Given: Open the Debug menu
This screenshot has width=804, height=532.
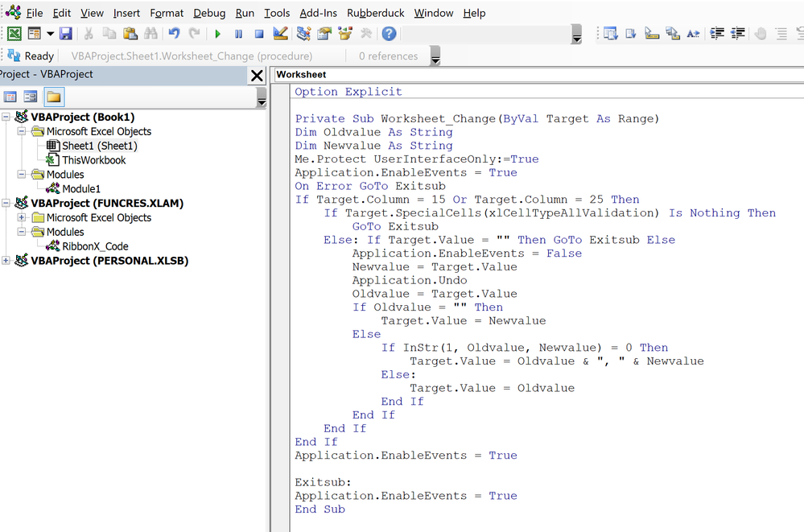Looking at the screenshot, I should pyautogui.click(x=208, y=13).
